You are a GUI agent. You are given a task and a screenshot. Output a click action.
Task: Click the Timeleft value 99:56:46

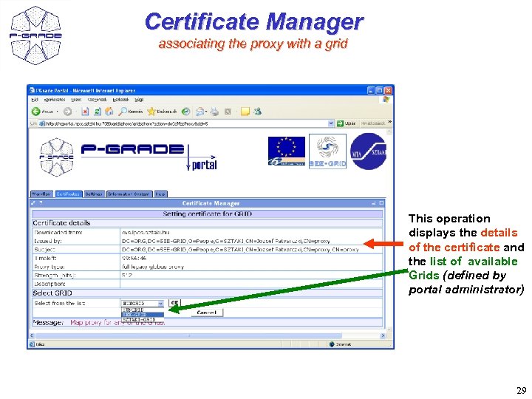[x=134, y=258]
